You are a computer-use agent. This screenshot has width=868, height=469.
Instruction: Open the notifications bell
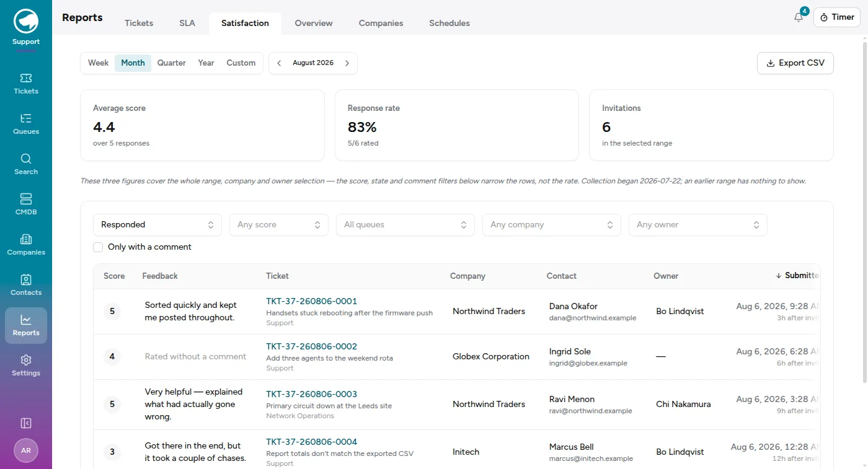(799, 17)
